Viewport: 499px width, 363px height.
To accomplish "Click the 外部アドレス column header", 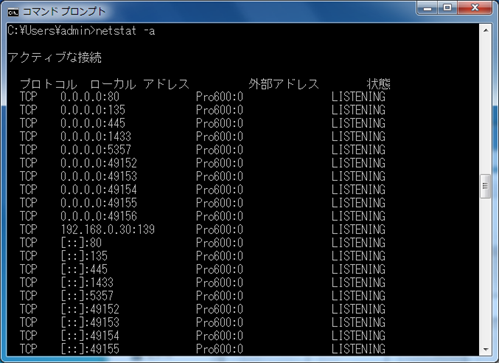I will pos(283,84).
